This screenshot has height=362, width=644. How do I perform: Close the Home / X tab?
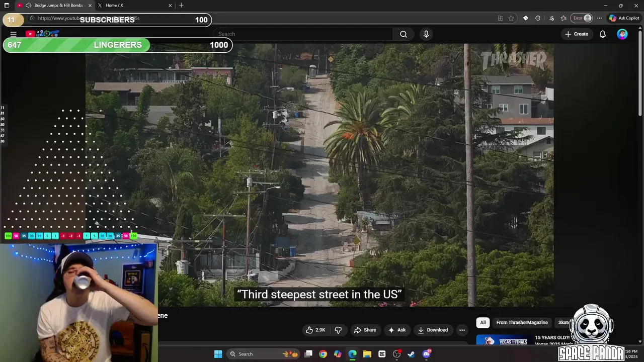pyautogui.click(x=170, y=6)
